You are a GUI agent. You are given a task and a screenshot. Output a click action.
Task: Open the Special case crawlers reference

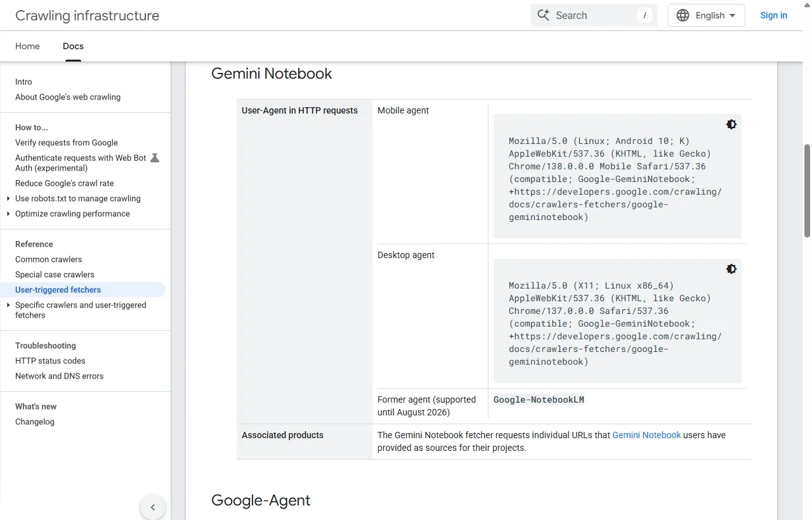click(55, 275)
